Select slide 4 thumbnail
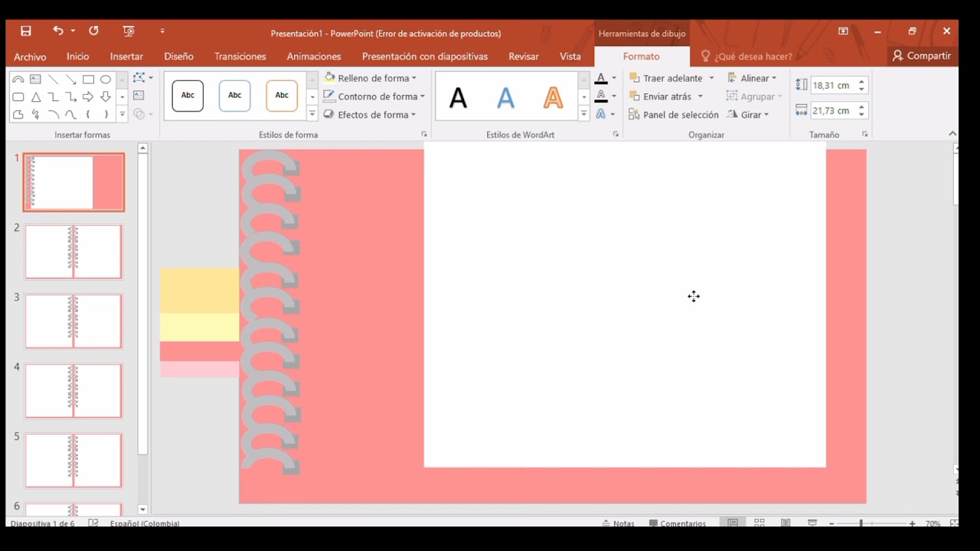This screenshot has height=551, width=980. (x=73, y=391)
